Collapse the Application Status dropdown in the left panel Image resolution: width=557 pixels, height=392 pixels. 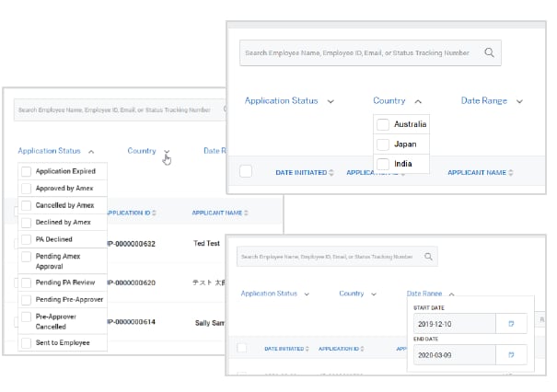pyautogui.click(x=91, y=152)
